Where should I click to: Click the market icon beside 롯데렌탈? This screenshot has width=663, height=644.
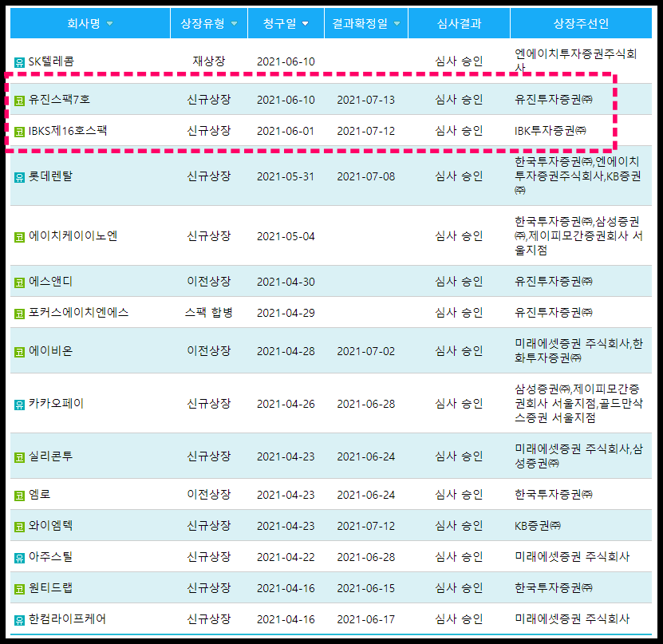19,177
